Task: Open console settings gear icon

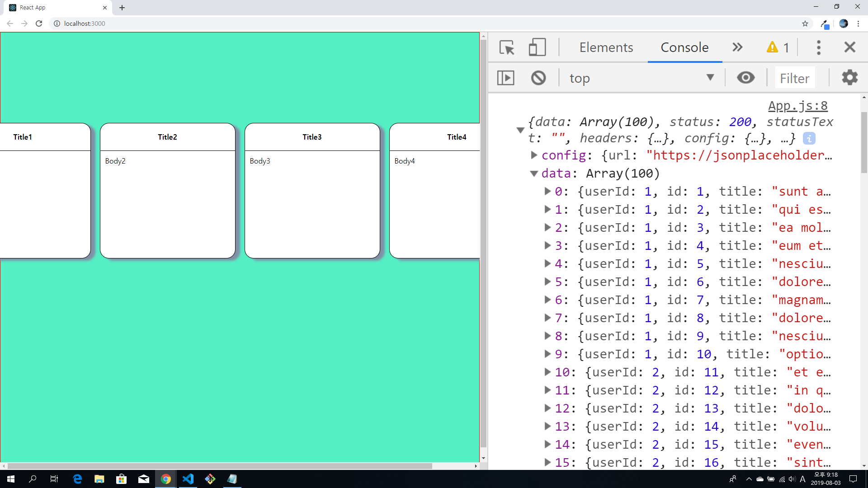Action: (849, 78)
